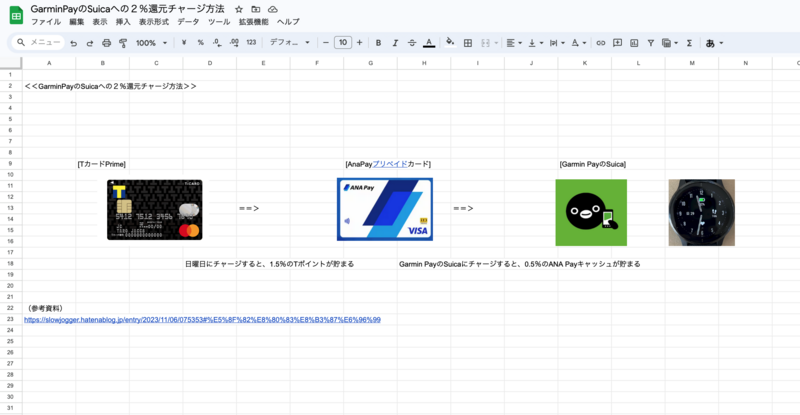Decrease the font size
This screenshot has height=415, width=800.
[x=326, y=43]
